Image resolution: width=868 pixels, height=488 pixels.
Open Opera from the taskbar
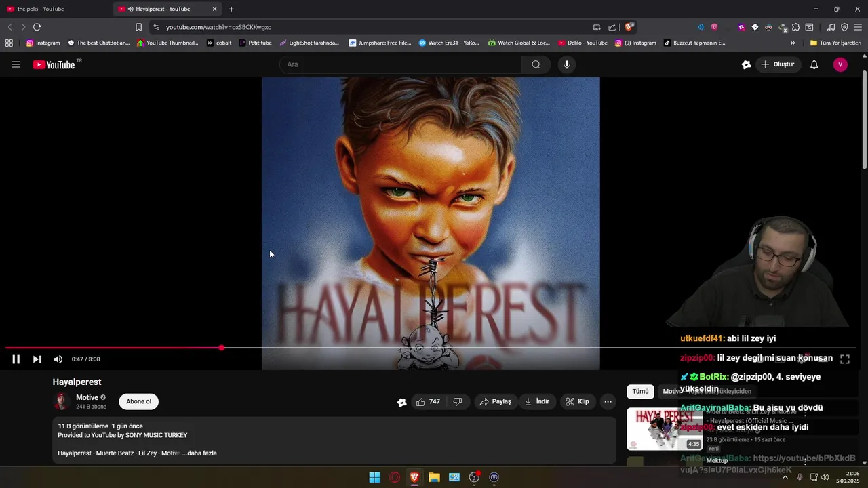[395, 477]
